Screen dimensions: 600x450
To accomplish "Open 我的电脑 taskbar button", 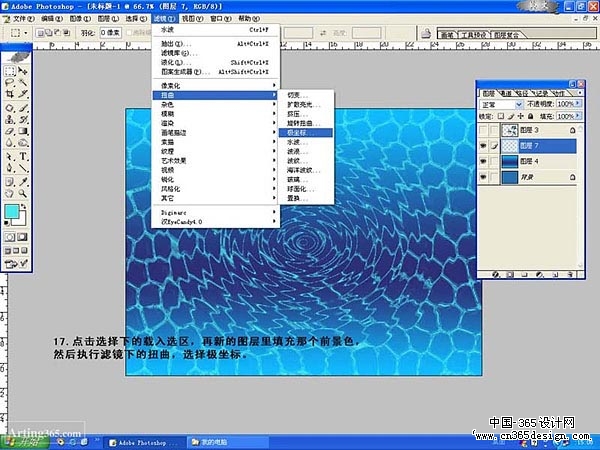I will point(228,443).
